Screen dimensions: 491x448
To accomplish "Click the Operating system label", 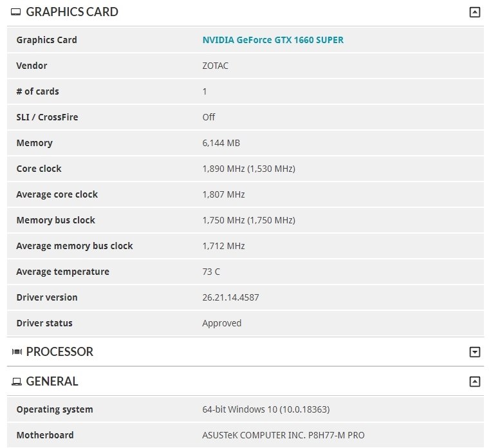I will click(x=55, y=409).
